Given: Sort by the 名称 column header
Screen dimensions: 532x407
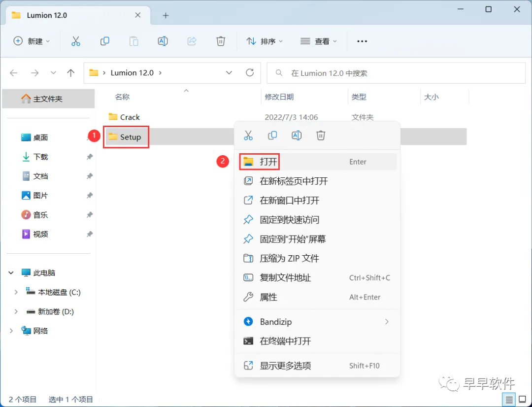Looking at the screenshot, I should (x=122, y=97).
